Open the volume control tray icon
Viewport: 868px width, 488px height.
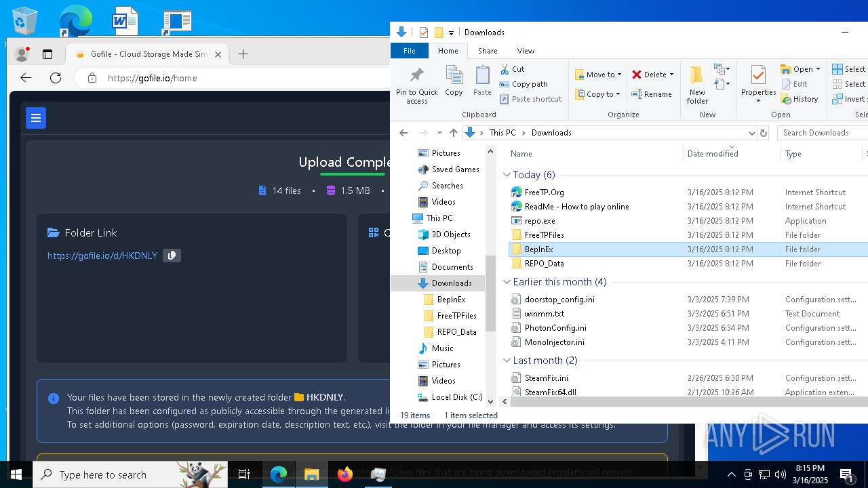[x=780, y=474]
